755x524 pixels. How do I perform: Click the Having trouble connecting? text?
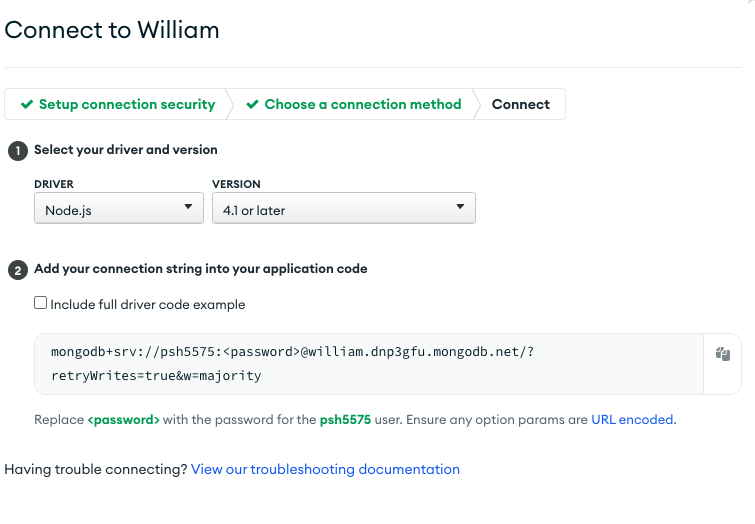96,469
